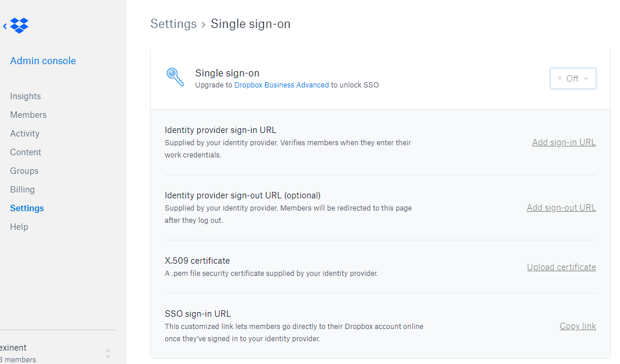The width and height of the screenshot is (620, 364).
Task: Select Settings in the sidebar
Action: [27, 208]
